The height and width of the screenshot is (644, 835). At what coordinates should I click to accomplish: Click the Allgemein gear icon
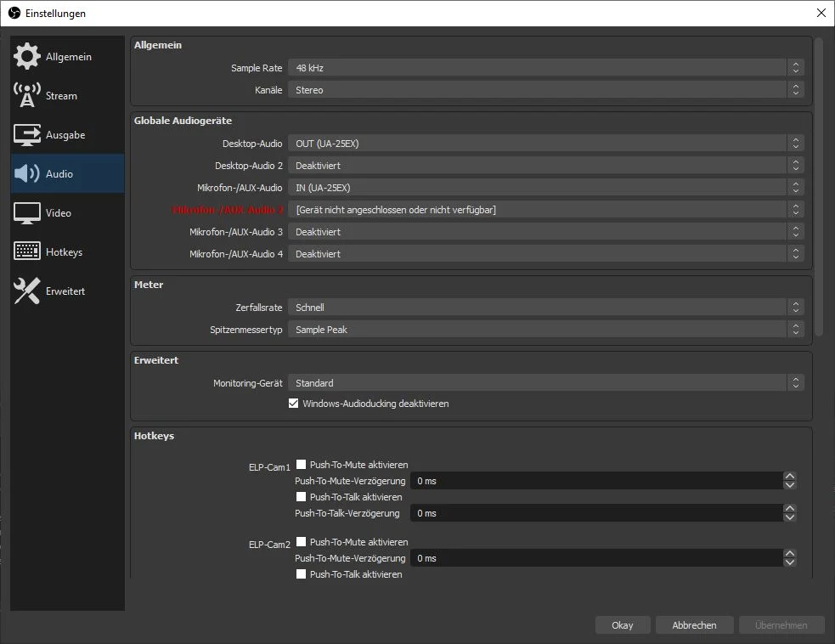tap(26, 56)
